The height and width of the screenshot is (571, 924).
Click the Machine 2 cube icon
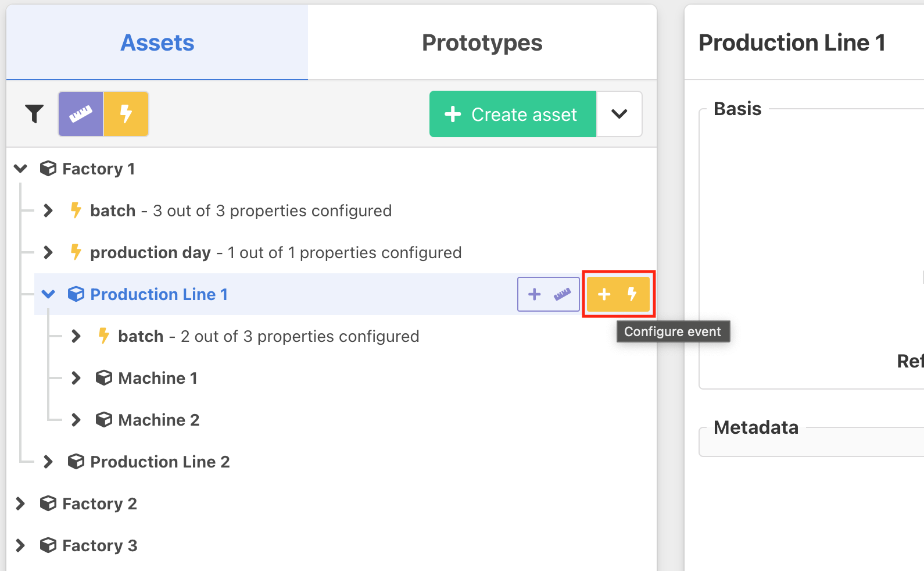click(104, 420)
